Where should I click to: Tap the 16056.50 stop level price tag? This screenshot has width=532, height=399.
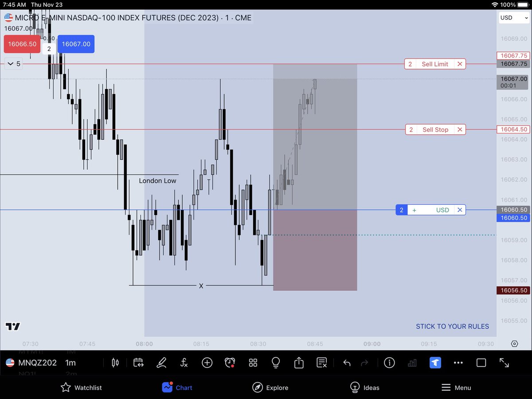tap(513, 290)
